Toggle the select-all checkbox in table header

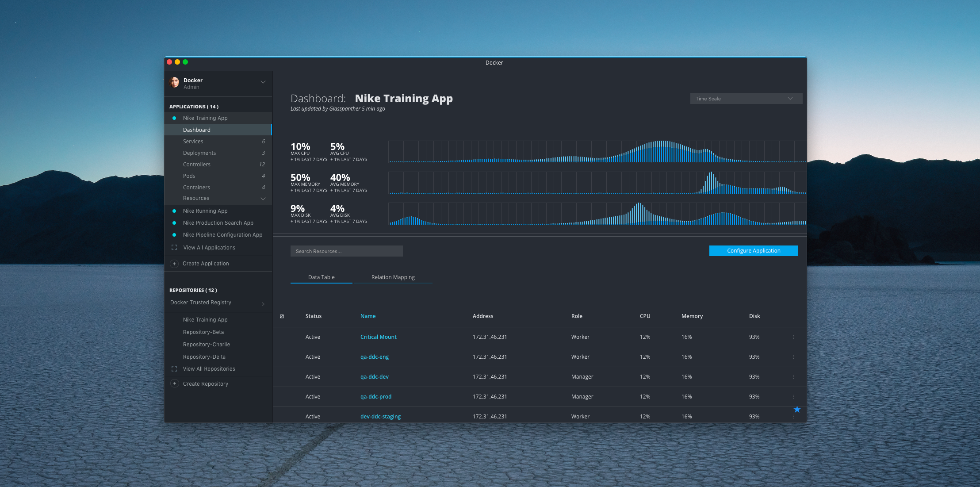(282, 316)
